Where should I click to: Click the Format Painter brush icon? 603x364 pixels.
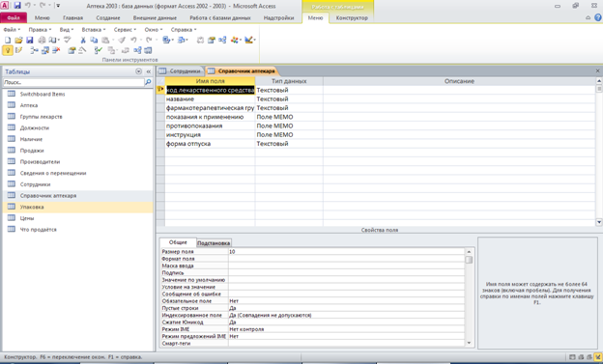tap(122, 40)
